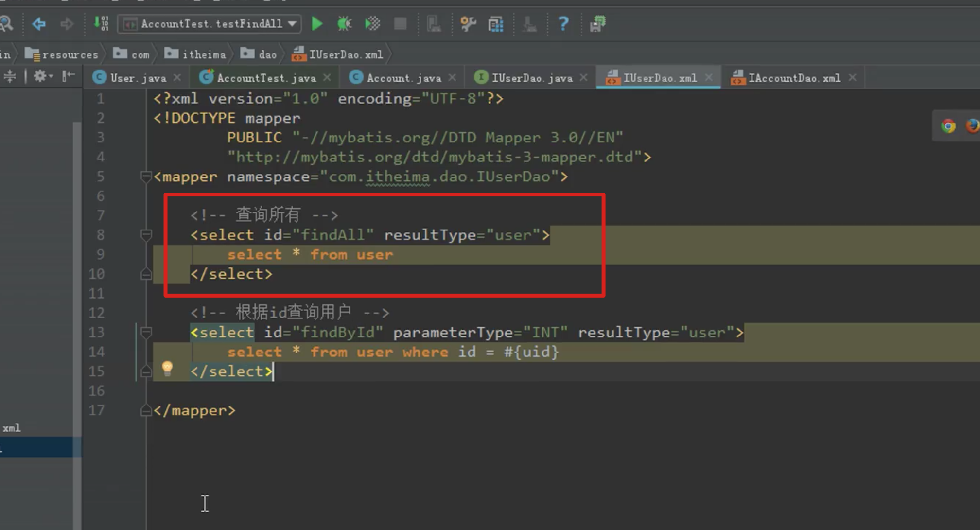Open project panel gear settings dropdown
The image size is (980, 530).
tap(43, 76)
